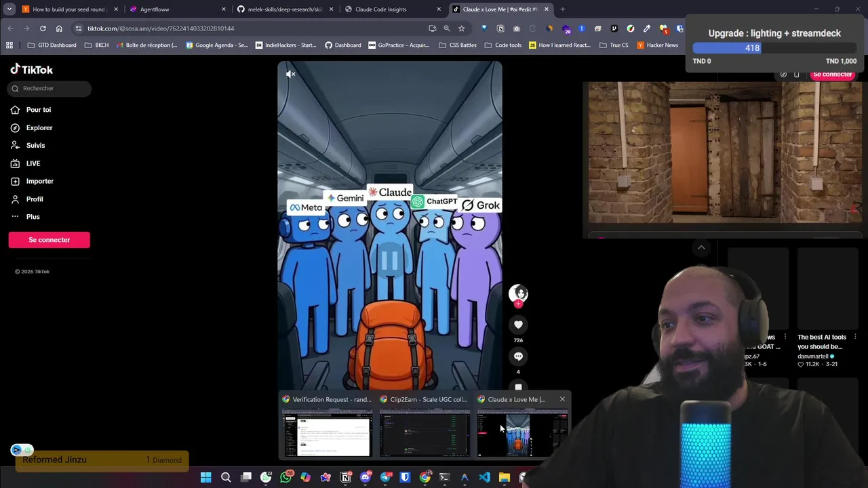Viewport: 868px width, 488px height.
Task: Click install app icon in address bar
Action: (432, 28)
